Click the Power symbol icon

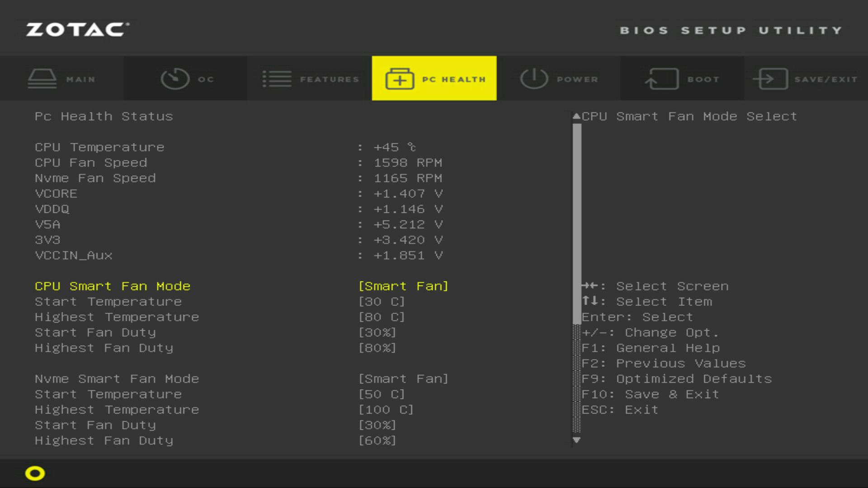[x=533, y=79]
